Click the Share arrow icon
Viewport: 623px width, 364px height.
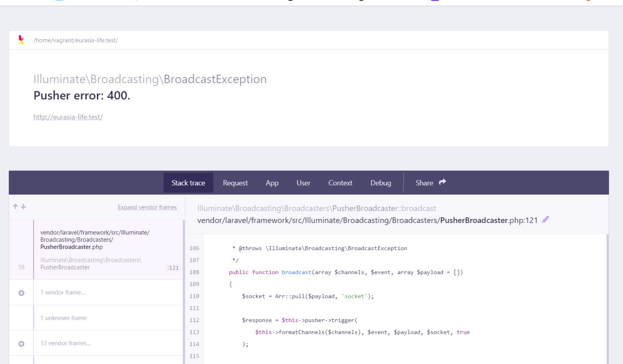442,182
